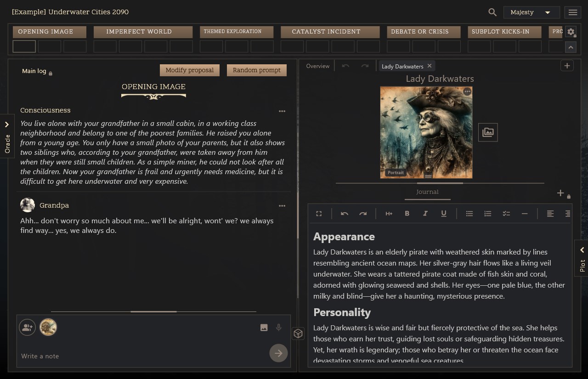This screenshot has width=588, height=379.
Task: Align text left
Action: point(550,214)
